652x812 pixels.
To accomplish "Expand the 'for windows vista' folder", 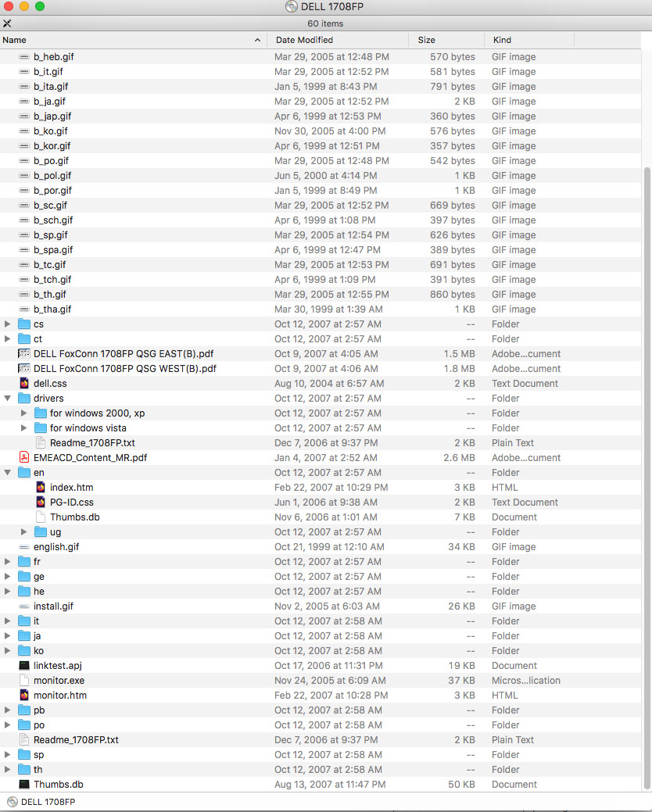I will pos(23,428).
